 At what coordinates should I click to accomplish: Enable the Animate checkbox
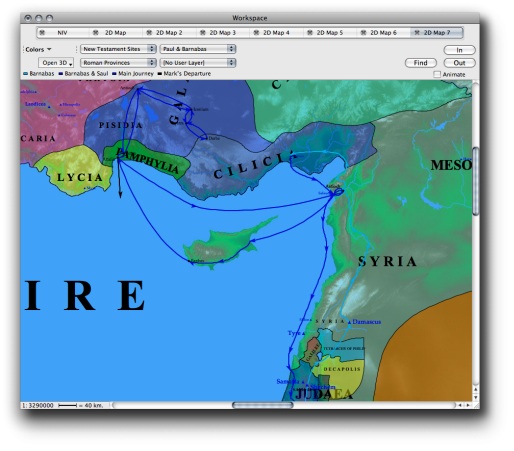(437, 74)
